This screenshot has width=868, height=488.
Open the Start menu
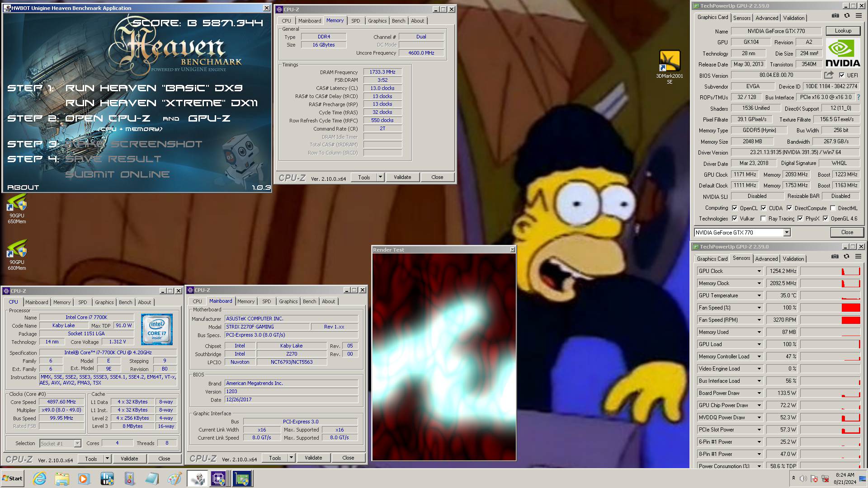(x=12, y=479)
